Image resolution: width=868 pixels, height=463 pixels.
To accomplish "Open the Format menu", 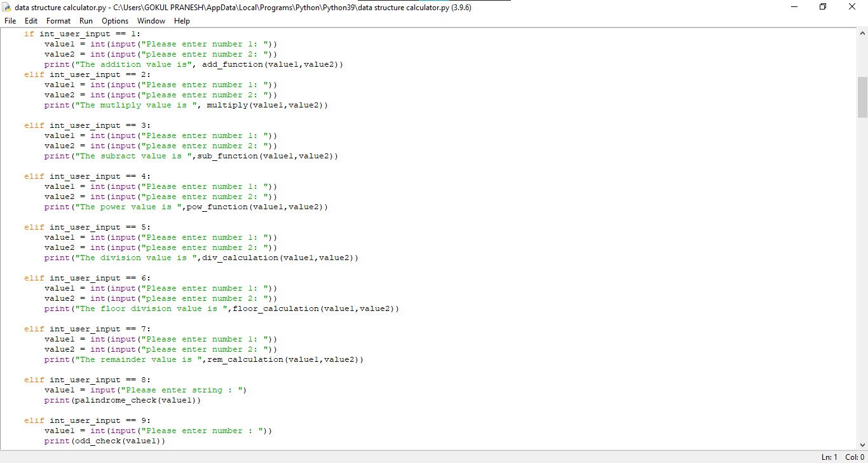I will click(58, 21).
